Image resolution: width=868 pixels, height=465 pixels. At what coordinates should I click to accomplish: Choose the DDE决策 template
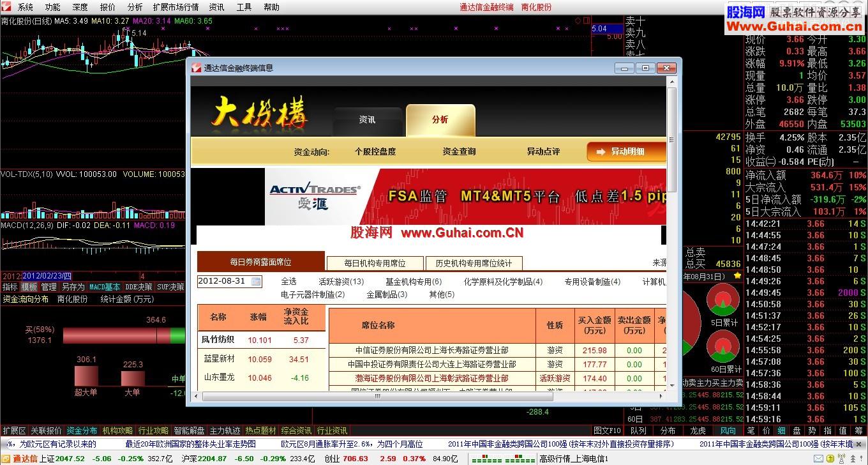pyautogui.click(x=138, y=287)
